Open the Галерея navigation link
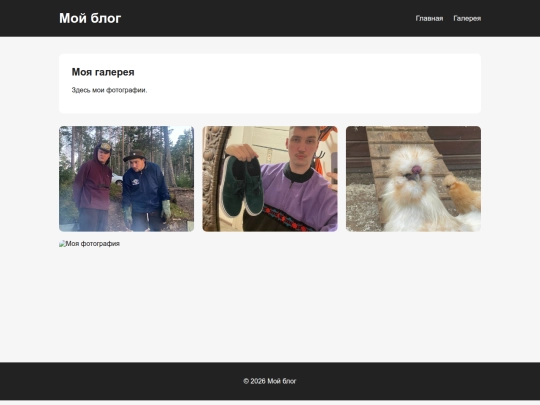 467,18
